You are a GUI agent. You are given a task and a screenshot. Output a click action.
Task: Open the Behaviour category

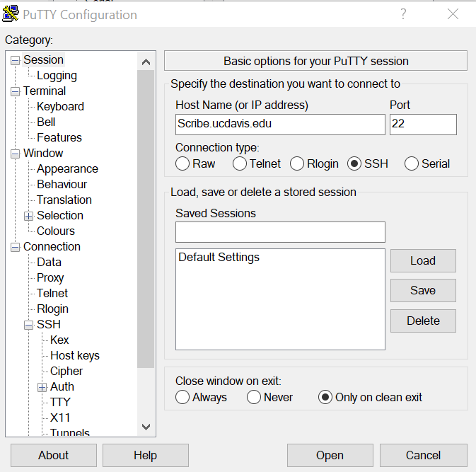coord(62,185)
